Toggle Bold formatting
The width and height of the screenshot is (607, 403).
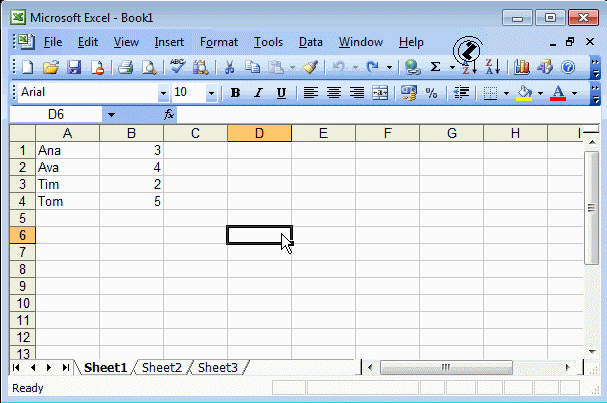pos(235,93)
